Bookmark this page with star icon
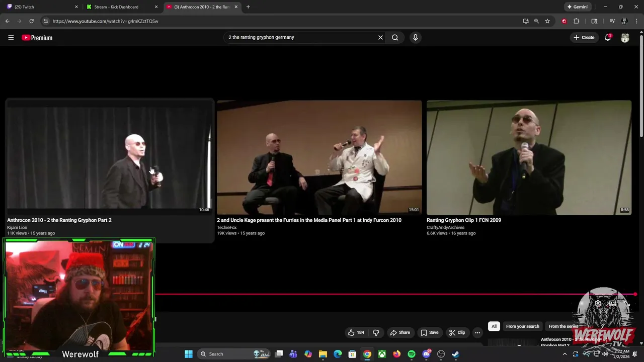Screen dimensions: 644x362 (x=547, y=21)
